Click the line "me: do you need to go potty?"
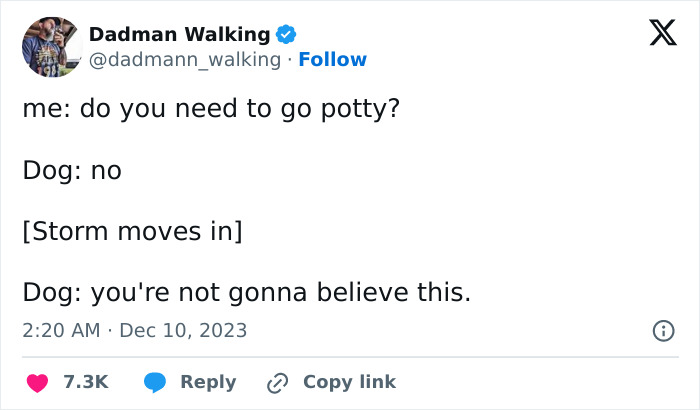 tap(212, 108)
